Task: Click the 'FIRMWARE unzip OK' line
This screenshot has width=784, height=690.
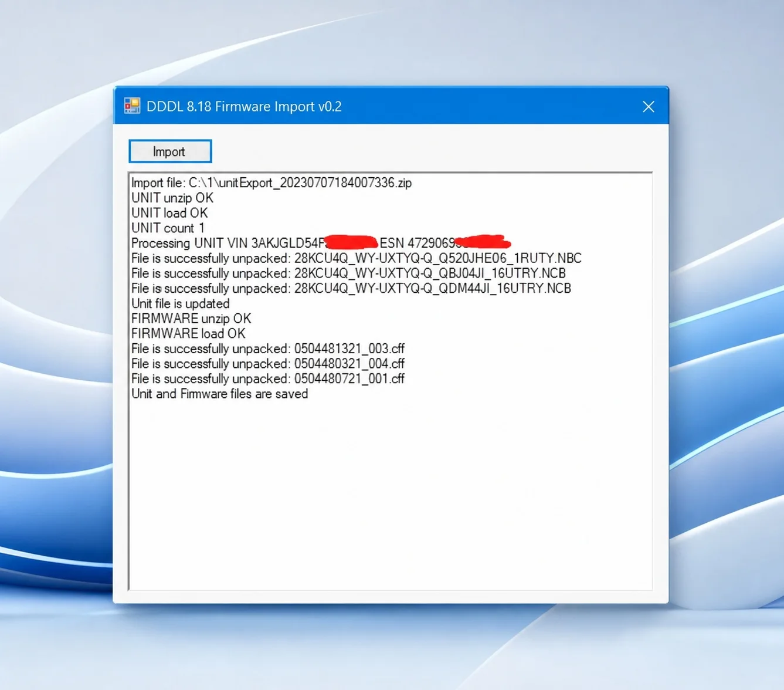Action: point(191,319)
